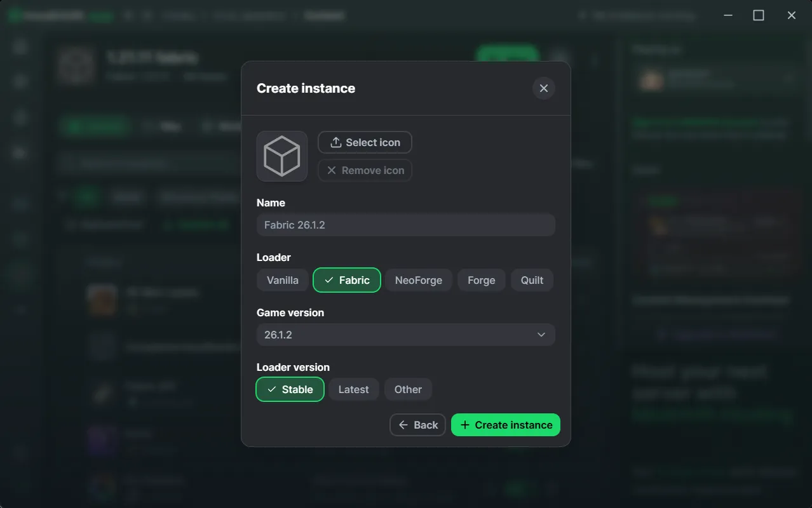Click the Back button
This screenshot has height=508, width=812.
click(x=417, y=425)
